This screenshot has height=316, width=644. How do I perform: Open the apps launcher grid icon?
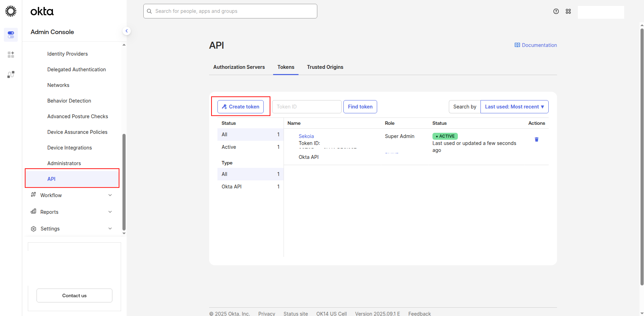568,11
